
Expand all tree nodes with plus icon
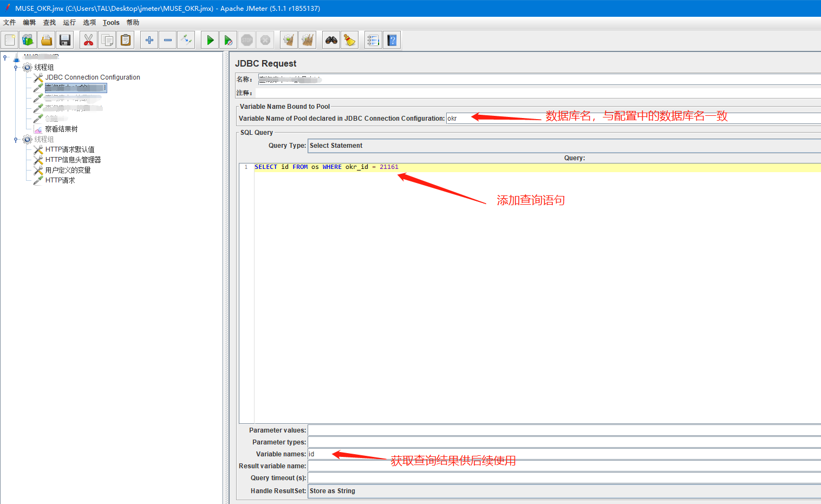click(149, 40)
